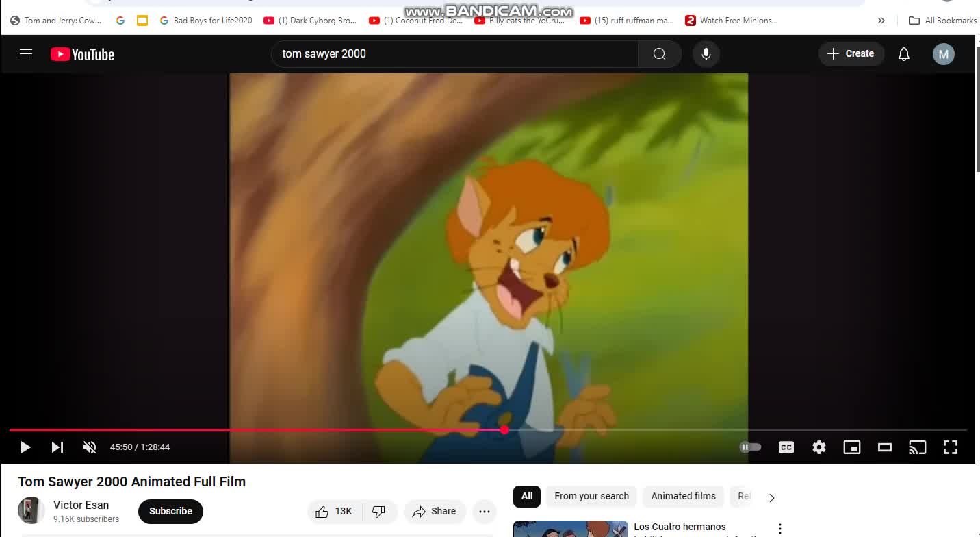Click the Share button
Viewport: 980px width, 537px height.
(435, 512)
